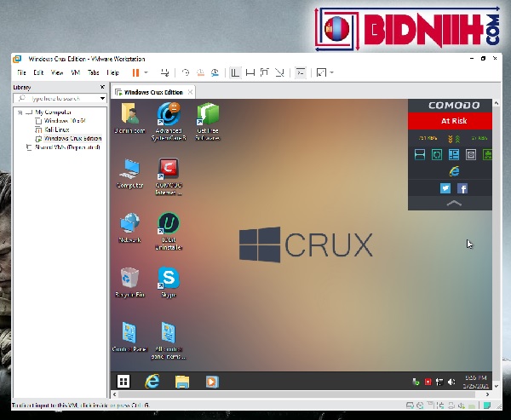
Task: Open Internet Explorer from the COMODO widget
Action: click(x=454, y=171)
